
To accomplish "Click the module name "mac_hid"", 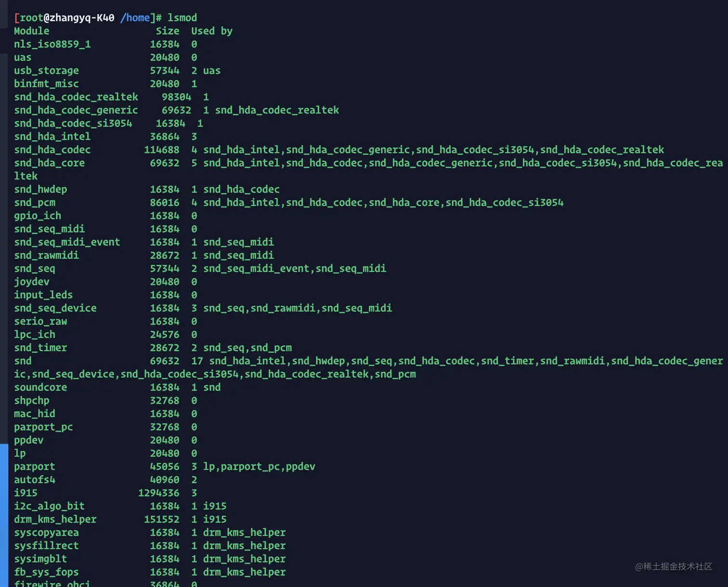I will 35,414.
